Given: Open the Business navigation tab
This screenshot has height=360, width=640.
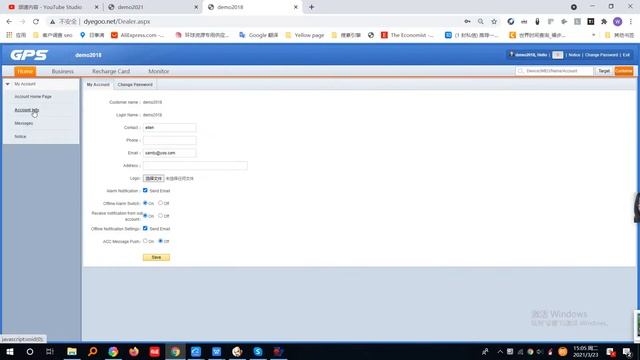Looking at the screenshot, I should pos(62,71).
